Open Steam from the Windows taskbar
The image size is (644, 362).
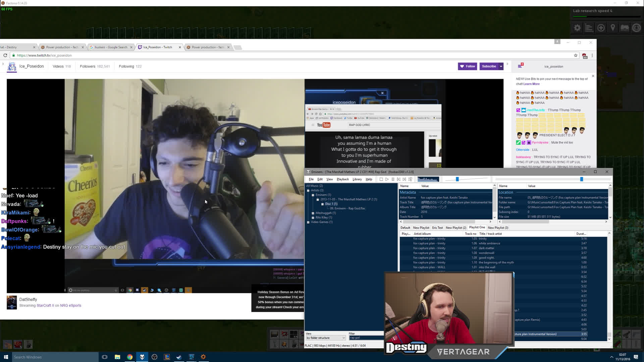pos(179,357)
